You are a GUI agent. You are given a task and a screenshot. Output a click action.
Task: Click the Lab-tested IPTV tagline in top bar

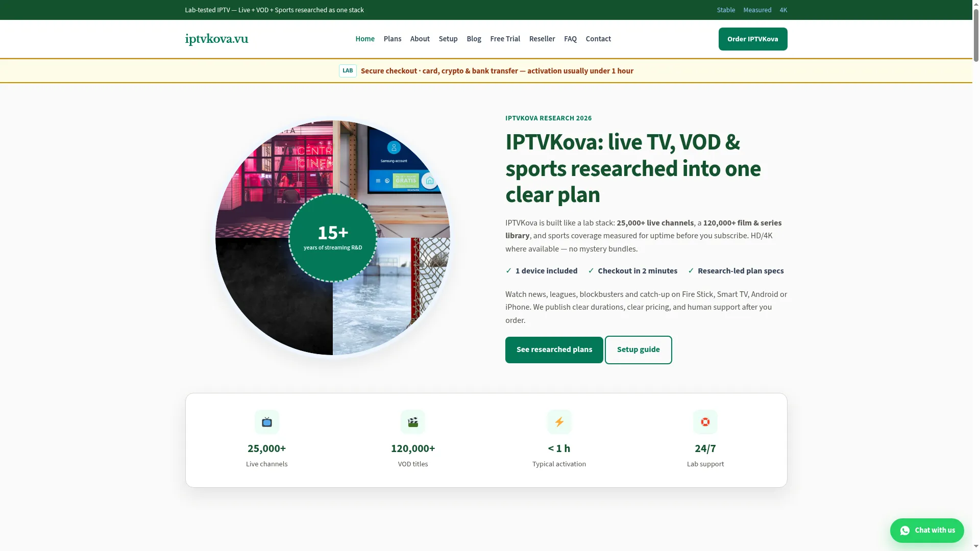tap(275, 10)
